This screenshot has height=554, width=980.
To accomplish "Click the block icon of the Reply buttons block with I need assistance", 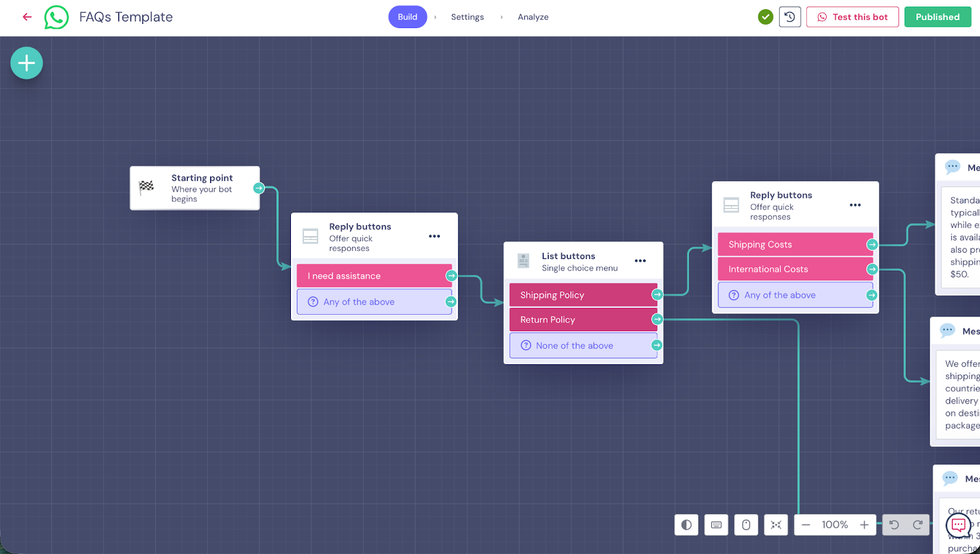I will (311, 236).
